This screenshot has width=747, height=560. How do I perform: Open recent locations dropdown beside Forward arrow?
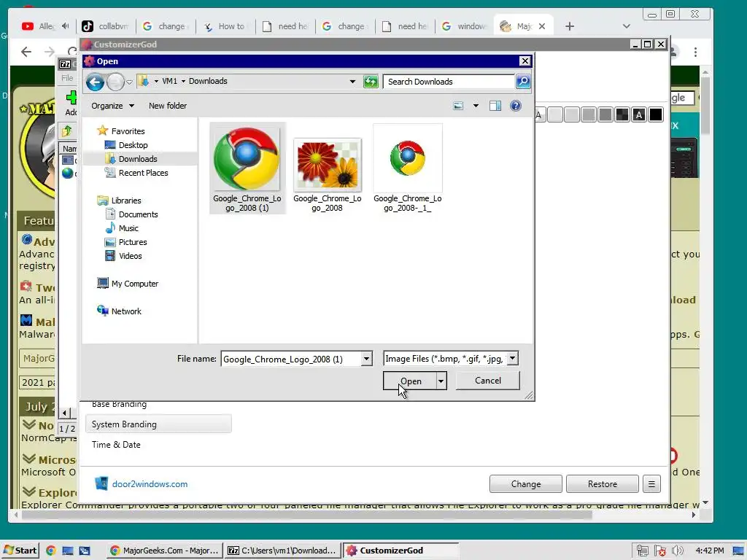(129, 82)
